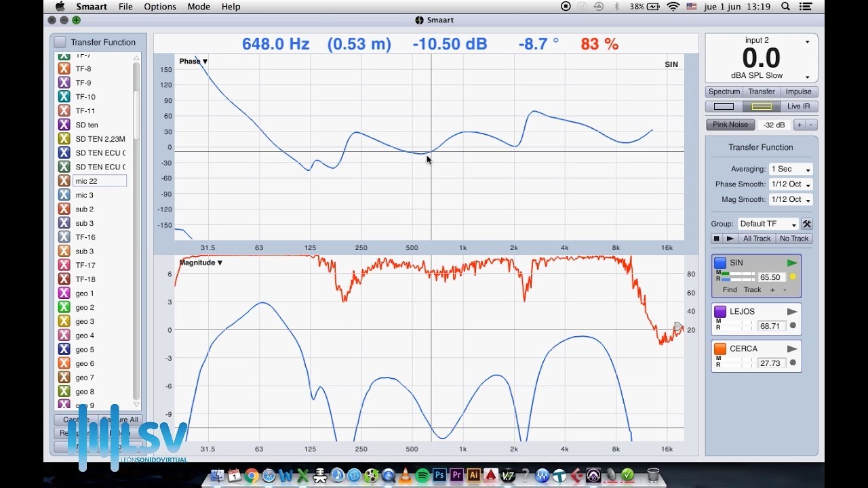
Task: Toggle visibility of trace TF-8
Action: coord(64,68)
